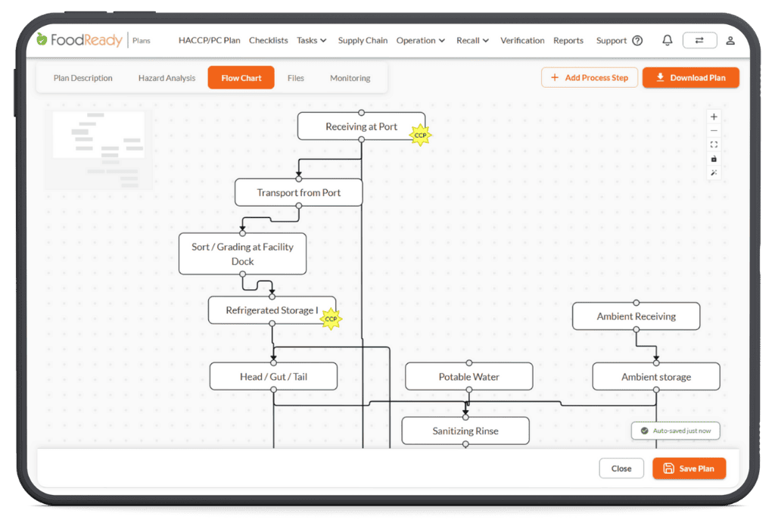Fit flow chart to view icon
This screenshot has width=775, height=532.
(x=714, y=145)
